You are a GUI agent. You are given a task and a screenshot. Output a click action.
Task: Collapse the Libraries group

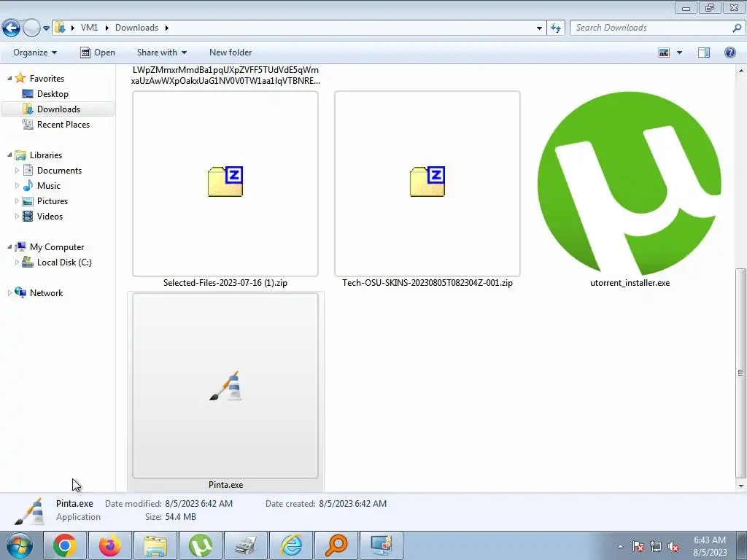[9, 155]
